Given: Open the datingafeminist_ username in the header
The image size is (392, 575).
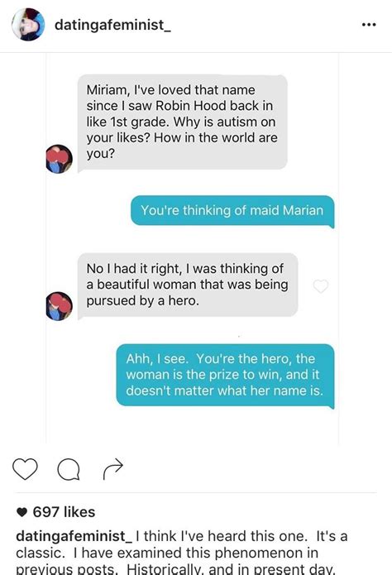Looking at the screenshot, I should pyautogui.click(x=112, y=25).
